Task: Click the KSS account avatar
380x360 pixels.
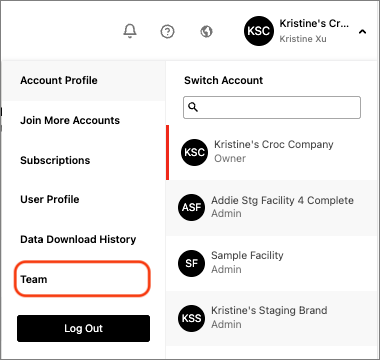Action: click(191, 318)
